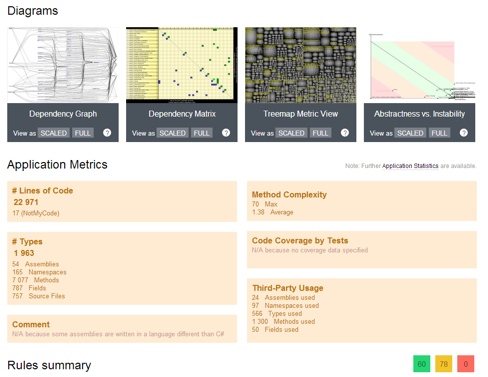Viewport: 488px width, 377px height.
Task: Click the '165 Namespaces' row
Action: 39,272
